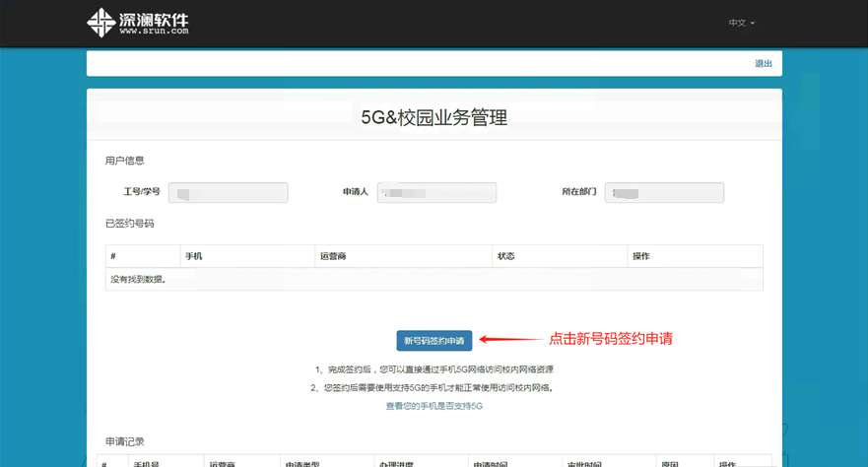This screenshot has width=868, height=467.
Task: Click the # column header in 已签约号码 table
Action: pos(114,256)
